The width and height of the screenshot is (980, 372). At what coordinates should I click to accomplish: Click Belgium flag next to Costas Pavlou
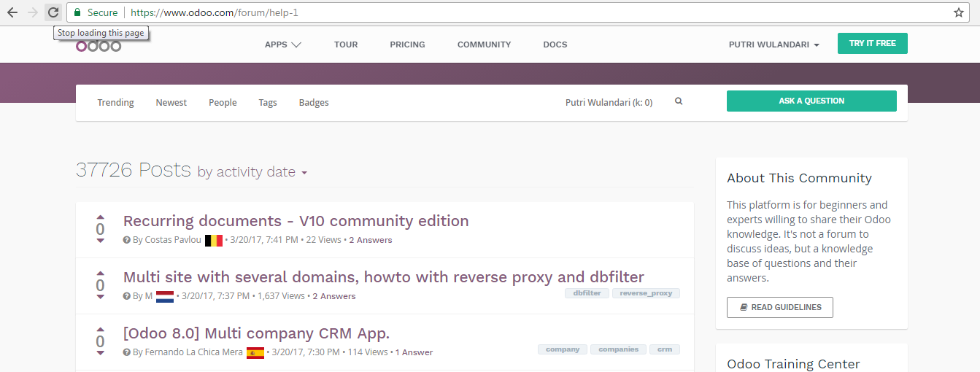pyautogui.click(x=213, y=240)
